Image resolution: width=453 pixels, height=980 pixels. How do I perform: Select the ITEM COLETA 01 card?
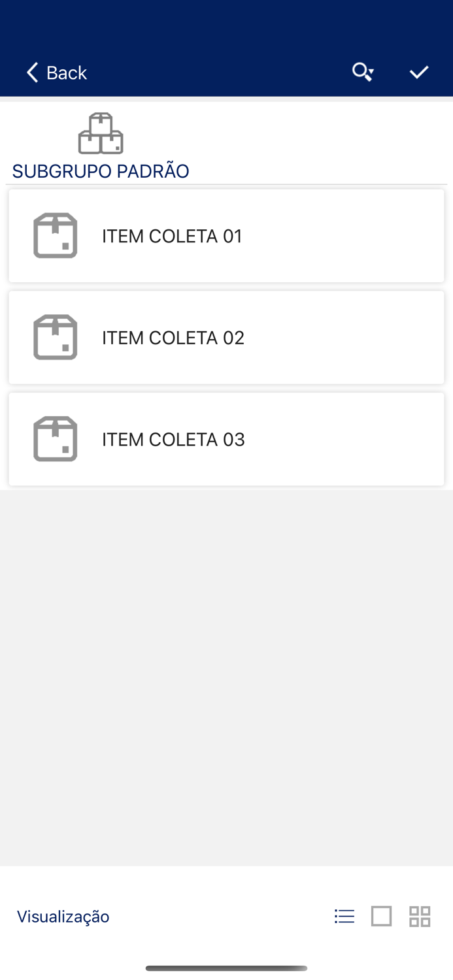click(x=226, y=235)
